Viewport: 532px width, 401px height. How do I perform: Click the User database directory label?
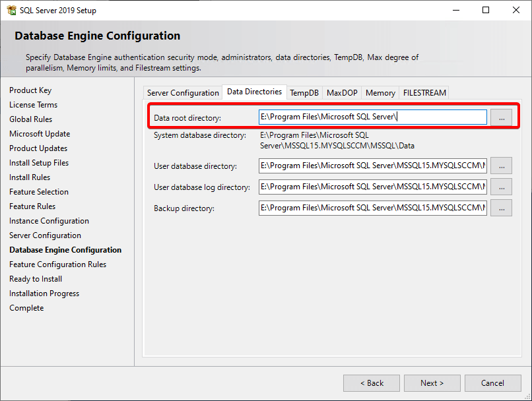click(195, 166)
